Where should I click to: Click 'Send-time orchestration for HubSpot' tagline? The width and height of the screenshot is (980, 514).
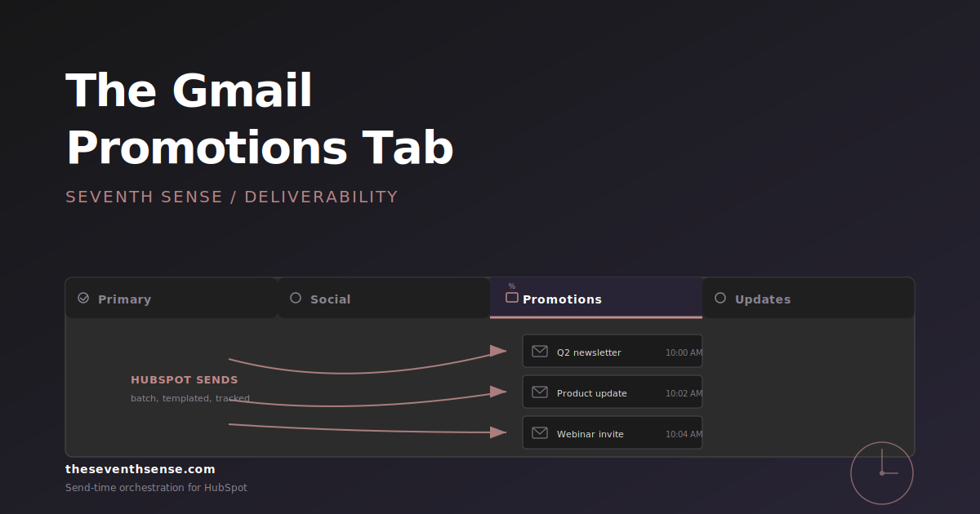(156, 488)
